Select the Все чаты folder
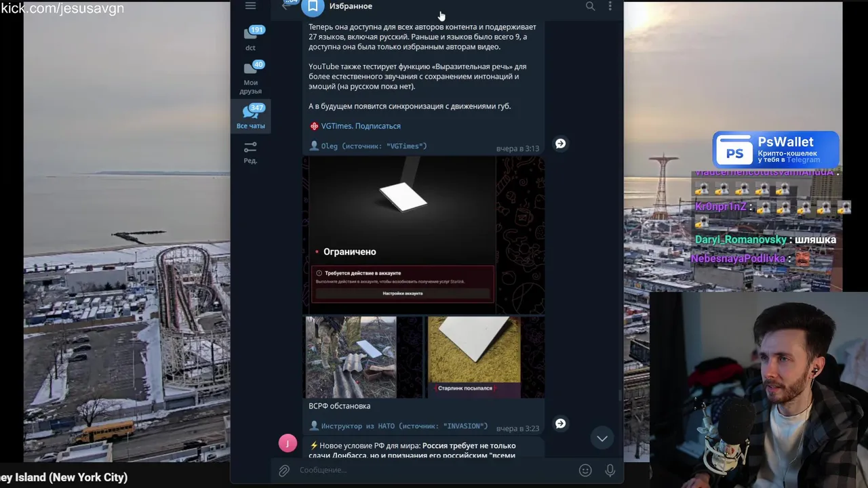868x488 pixels. pos(250,116)
